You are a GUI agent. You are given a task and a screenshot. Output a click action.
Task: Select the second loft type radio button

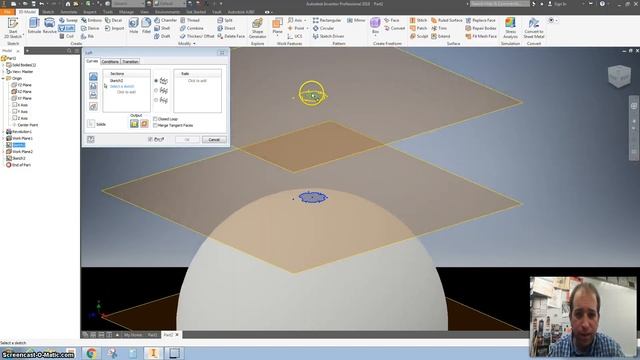(156, 90)
